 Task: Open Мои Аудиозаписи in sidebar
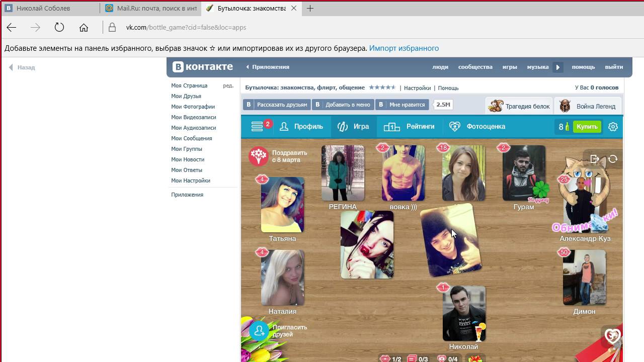[194, 128]
